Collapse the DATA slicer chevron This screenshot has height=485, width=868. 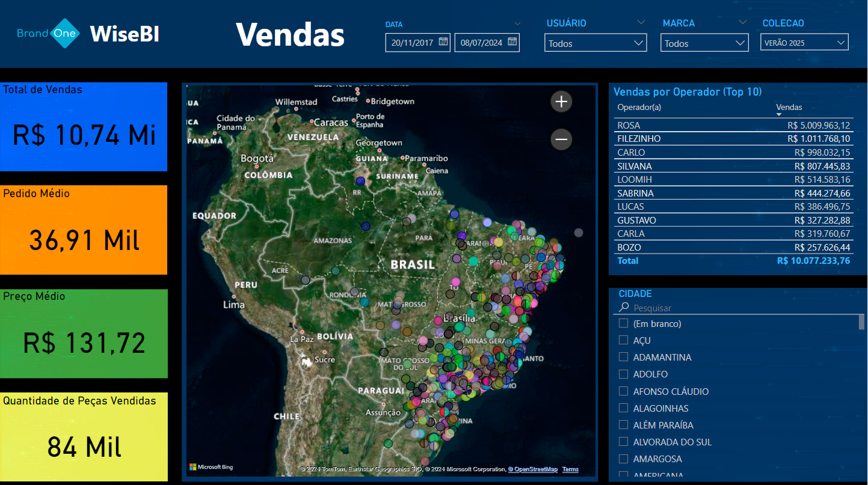517,24
